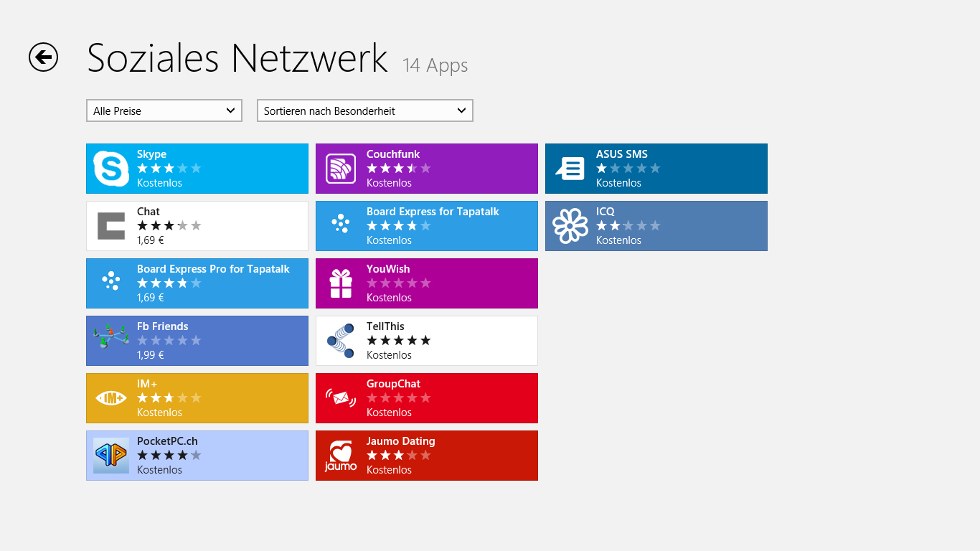Click the TellThis app star rating
The image size is (980, 551).
[398, 341]
